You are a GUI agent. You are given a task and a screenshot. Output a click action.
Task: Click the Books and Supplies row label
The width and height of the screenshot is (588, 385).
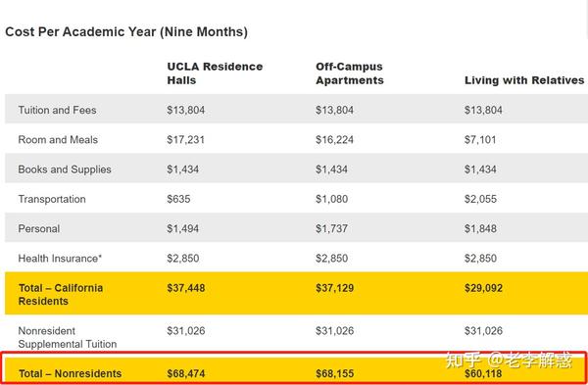tap(65, 169)
